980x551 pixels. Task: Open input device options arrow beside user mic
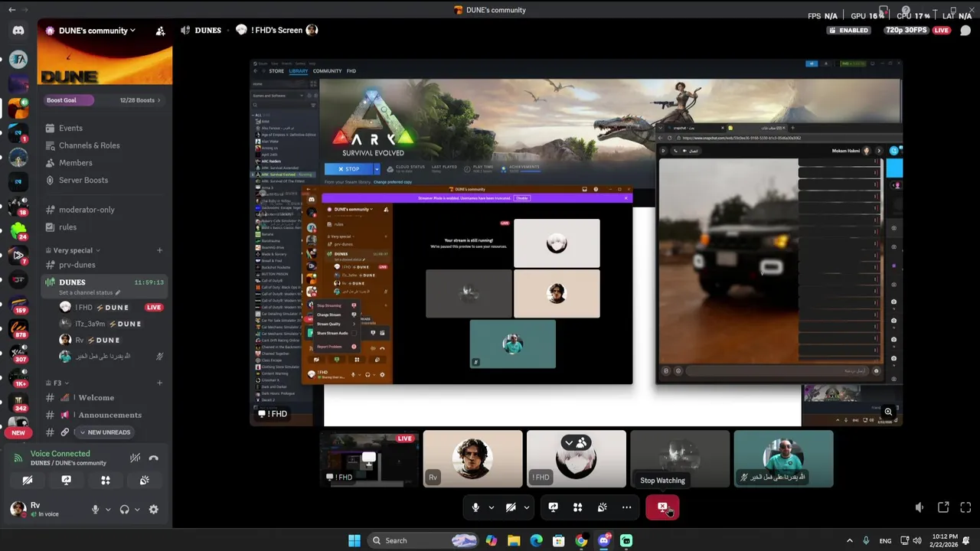pyautogui.click(x=107, y=510)
